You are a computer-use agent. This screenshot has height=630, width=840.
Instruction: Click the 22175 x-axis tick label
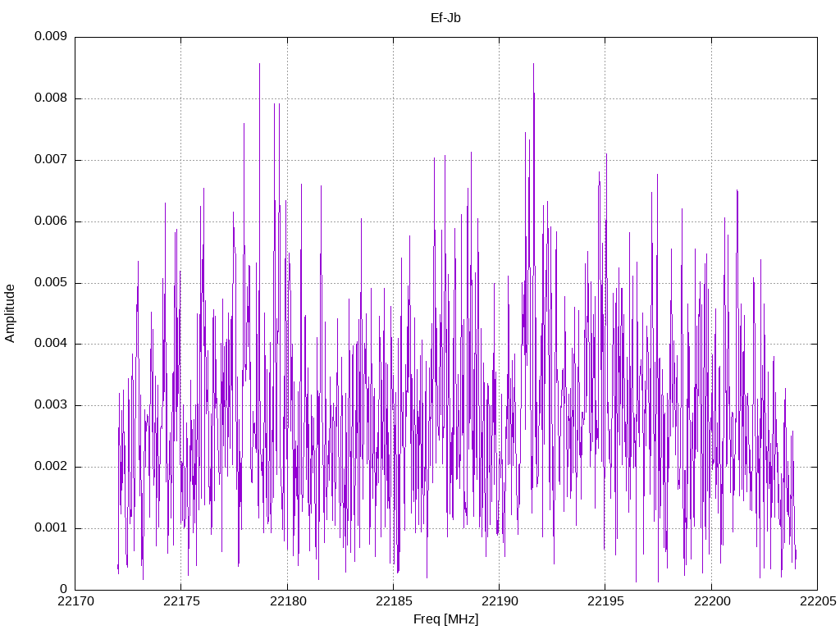(181, 601)
